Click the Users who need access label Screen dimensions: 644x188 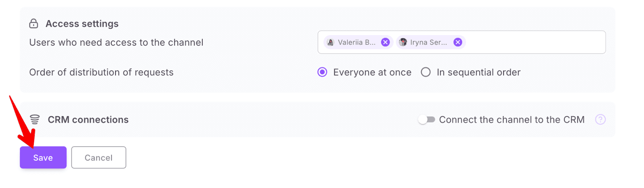116,43
